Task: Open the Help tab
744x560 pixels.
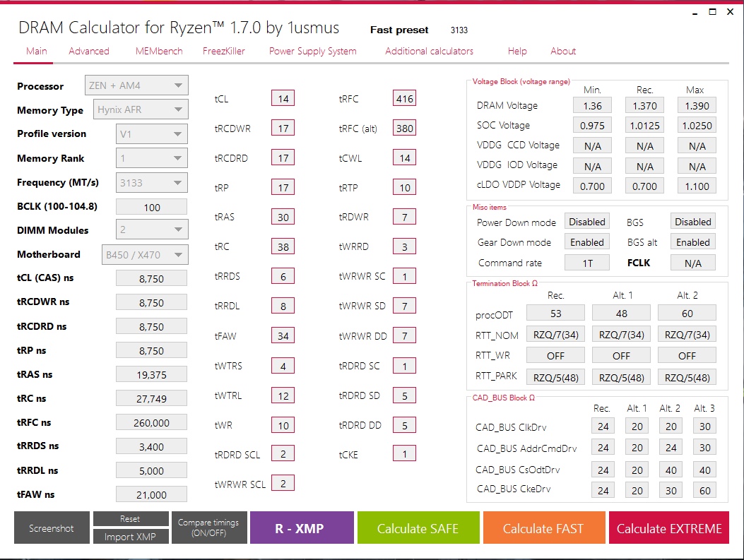Action: (x=517, y=52)
